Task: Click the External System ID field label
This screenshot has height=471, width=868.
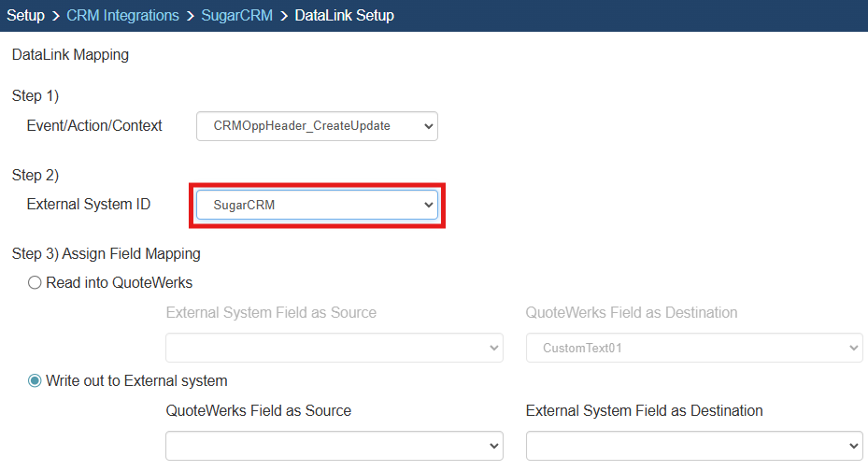Action: [89, 204]
